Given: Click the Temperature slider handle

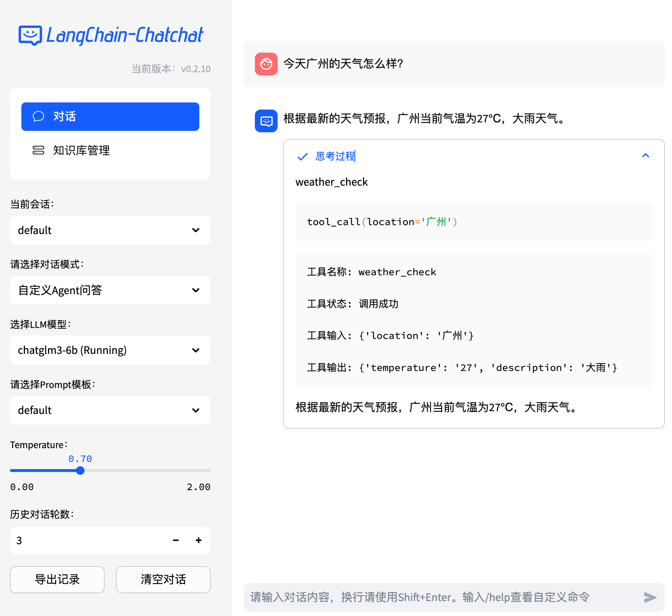Looking at the screenshot, I should tap(80, 471).
